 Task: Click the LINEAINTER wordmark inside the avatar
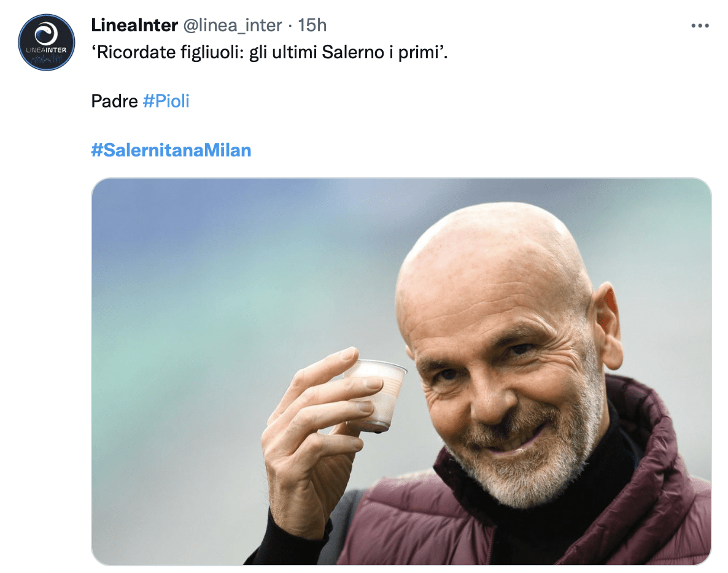(47, 50)
